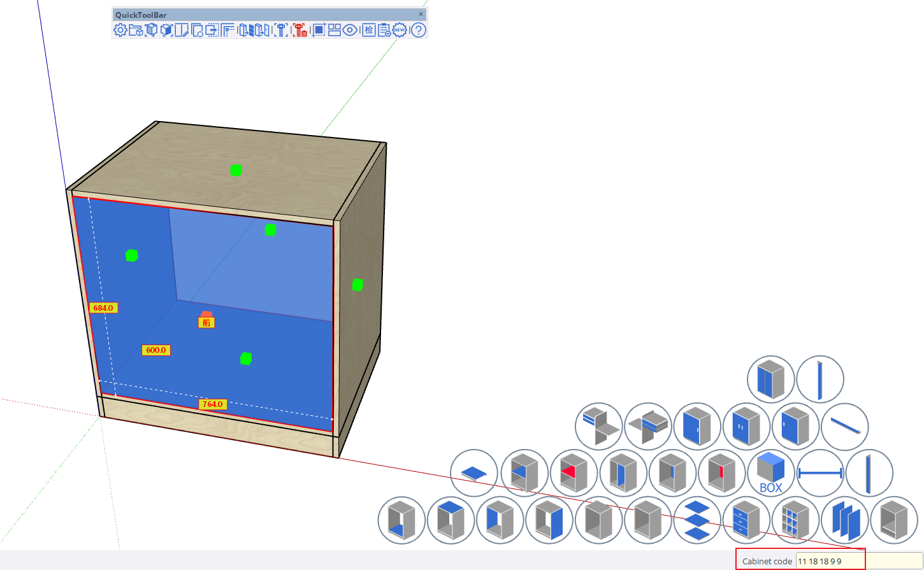Screen dimensions: 924x570
Task: Select the BOX cabinet icon
Action: 770,473
